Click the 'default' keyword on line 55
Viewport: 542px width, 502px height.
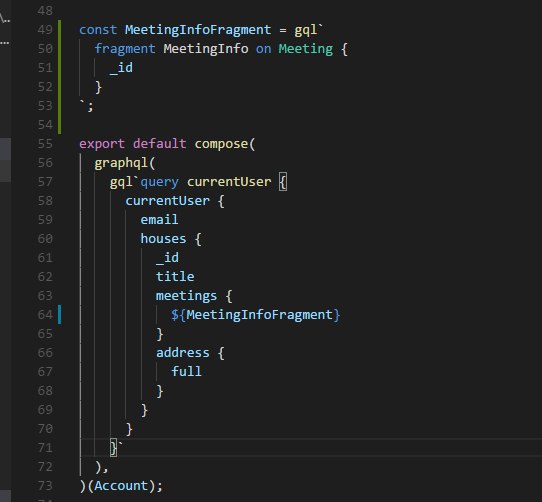(159, 144)
